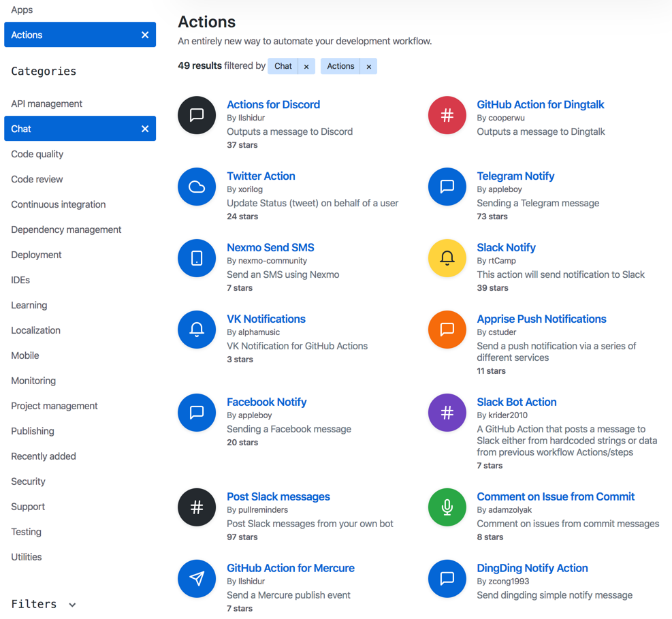Select the Continuous integration category
Image resolution: width=672 pixels, height=619 pixels.
click(x=58, y=204)
